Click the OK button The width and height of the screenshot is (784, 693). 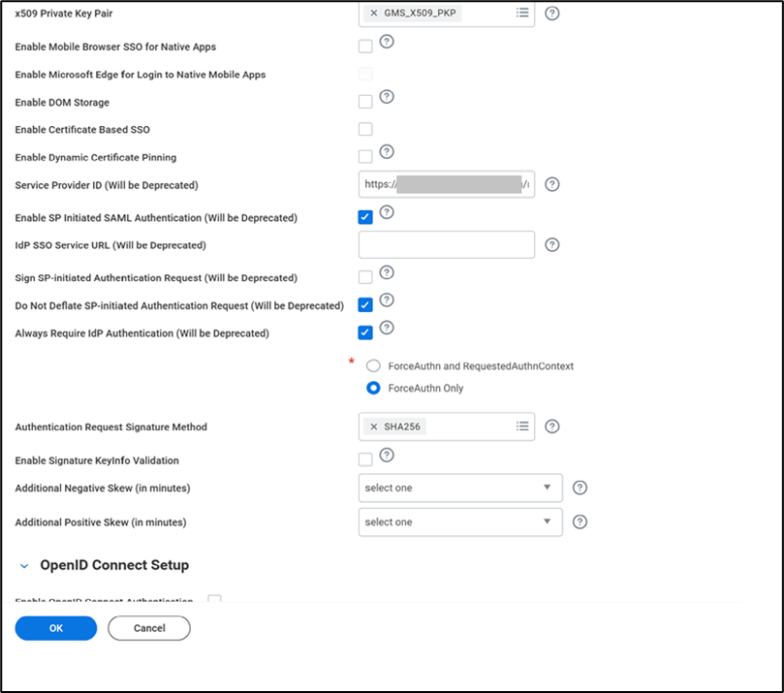(56, 628)
